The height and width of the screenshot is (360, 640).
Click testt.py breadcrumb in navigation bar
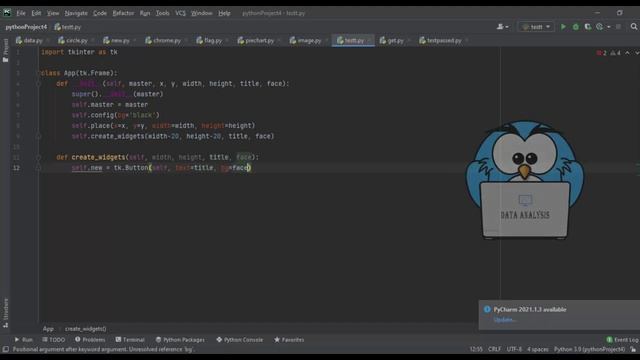(68, 27)
